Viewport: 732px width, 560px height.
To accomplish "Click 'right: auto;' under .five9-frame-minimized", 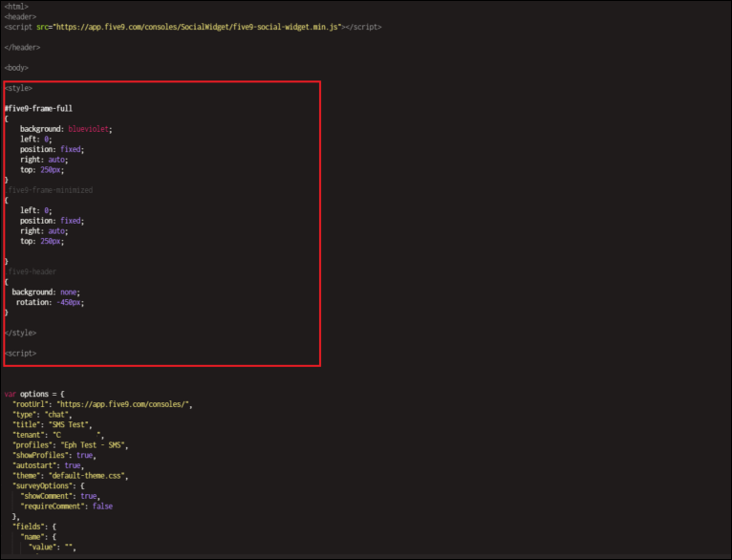I will (x=44, y=231).
